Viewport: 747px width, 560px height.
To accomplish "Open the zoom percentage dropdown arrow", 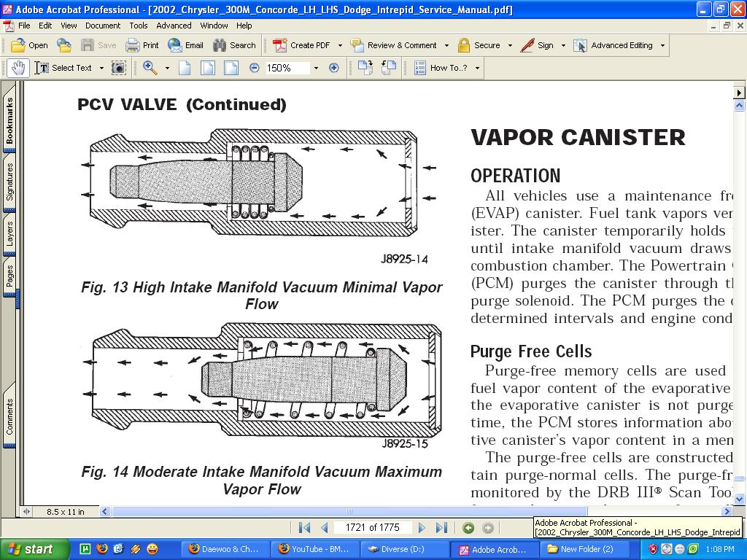I will (316, 68).
